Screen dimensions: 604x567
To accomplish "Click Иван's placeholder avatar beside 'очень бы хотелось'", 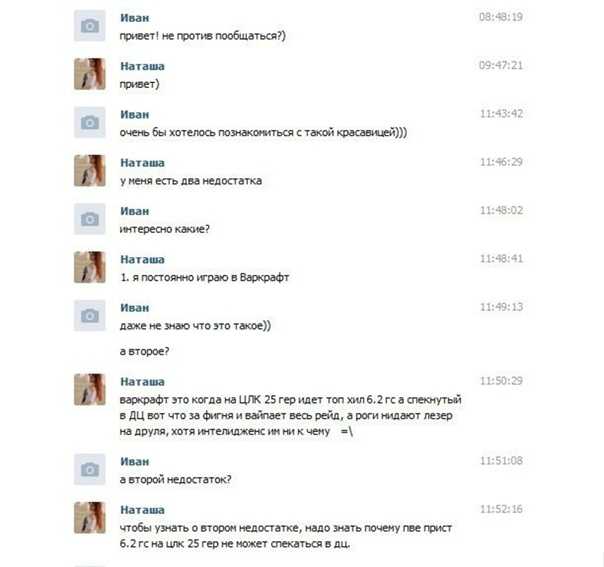I will pyautogui.click(x=90, y=122).
